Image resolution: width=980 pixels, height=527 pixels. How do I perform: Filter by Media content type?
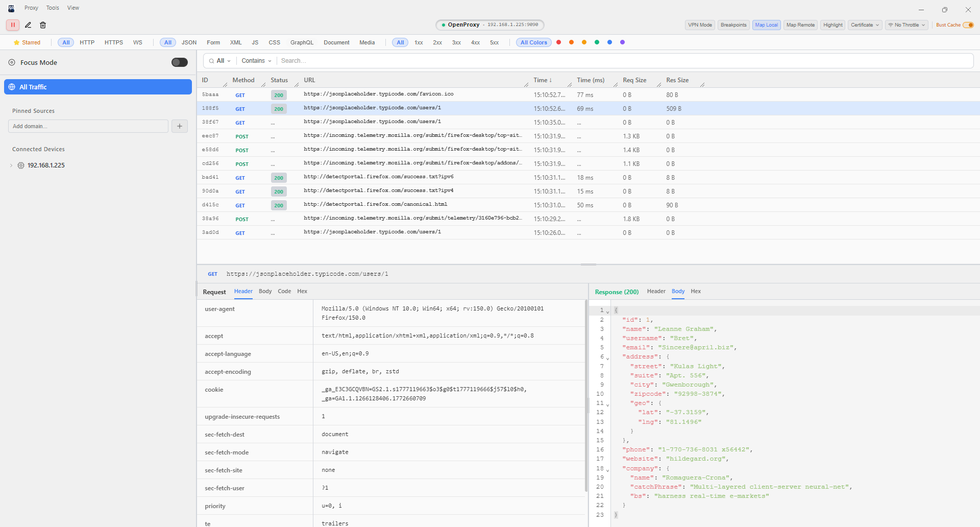click(x=367, y=42)
